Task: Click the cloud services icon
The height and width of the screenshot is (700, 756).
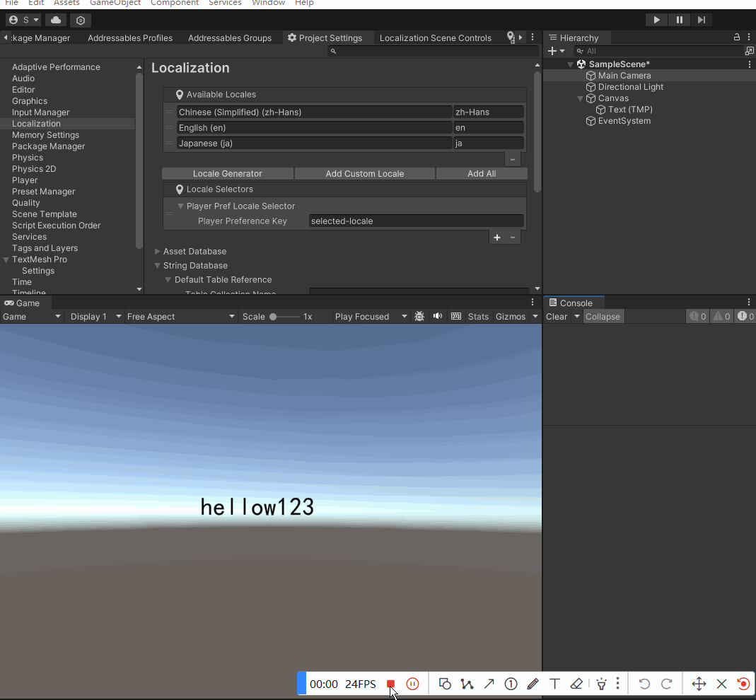Action: 56,20
